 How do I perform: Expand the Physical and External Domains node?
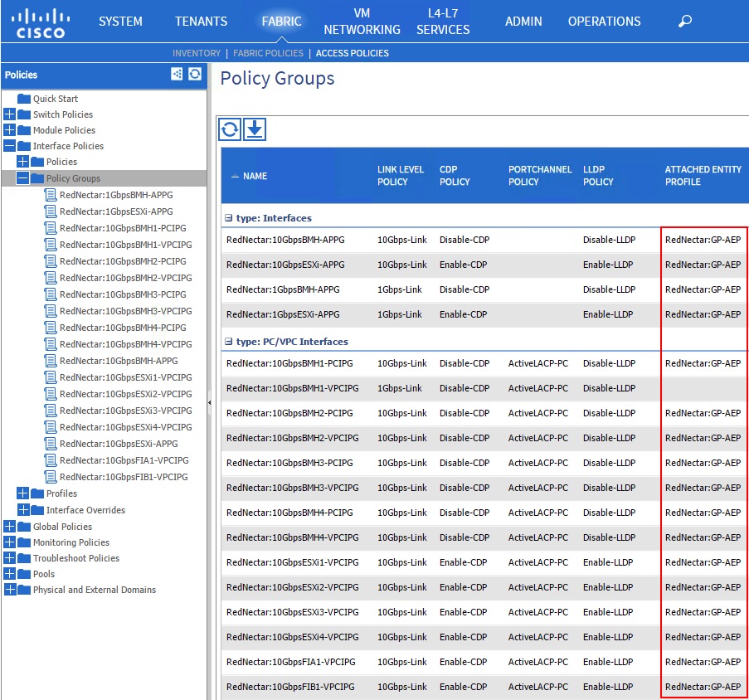click(10, 590)
